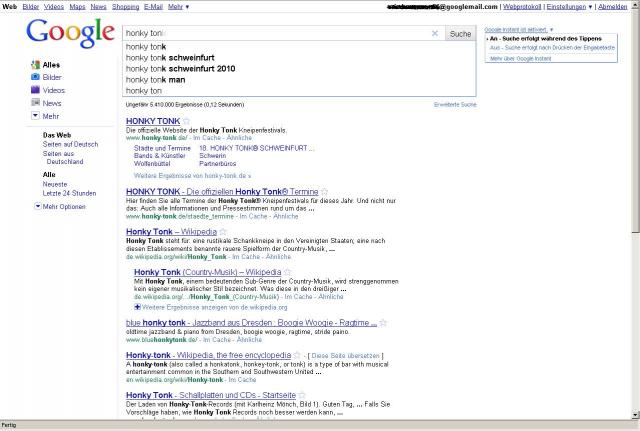This screenshot has width=640, height=431.
Task: Click the Videos film icon in sidebar
Action: point(36,90)
